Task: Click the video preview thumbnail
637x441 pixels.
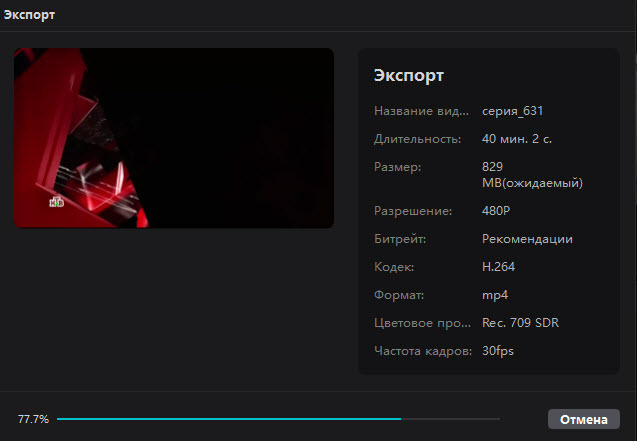Action: tap(174, 138)
